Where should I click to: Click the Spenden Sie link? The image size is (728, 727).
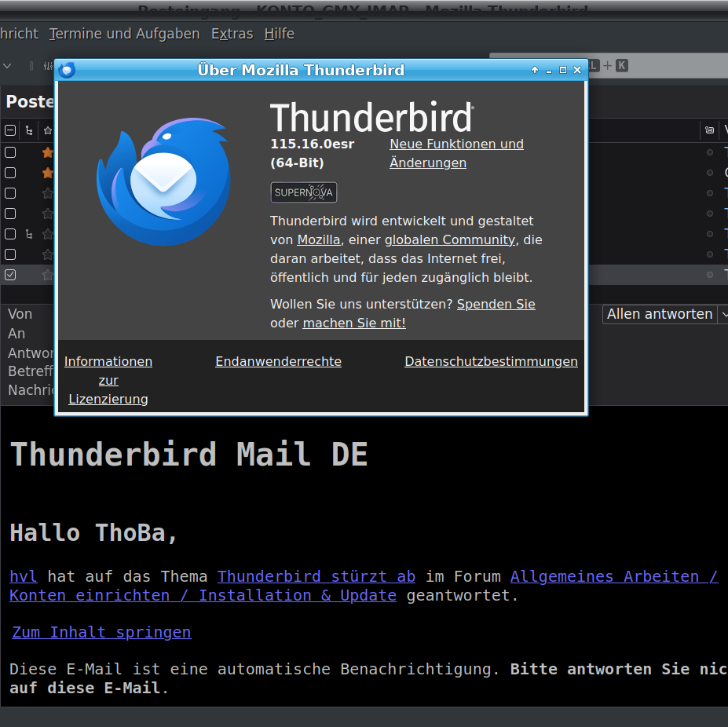click(x=496, y=304)
